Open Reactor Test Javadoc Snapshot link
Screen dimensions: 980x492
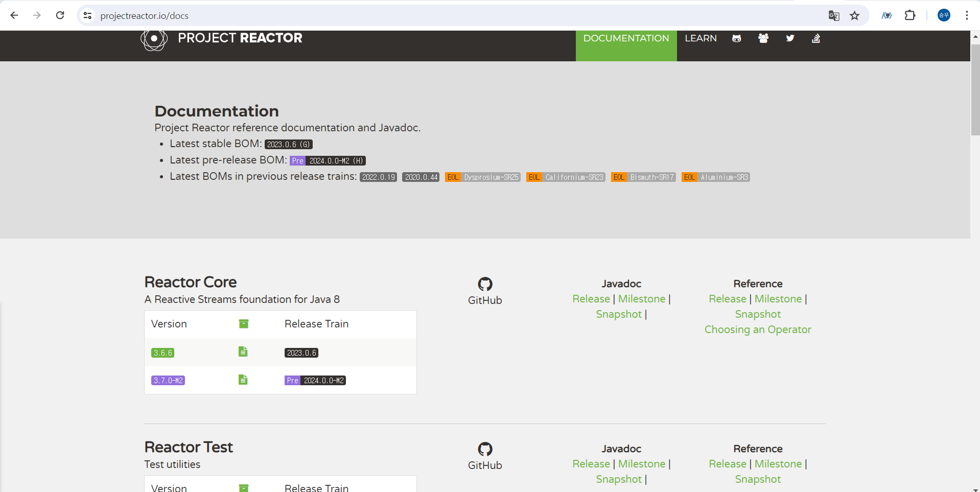pyautogui.click(x=619, y=479)
